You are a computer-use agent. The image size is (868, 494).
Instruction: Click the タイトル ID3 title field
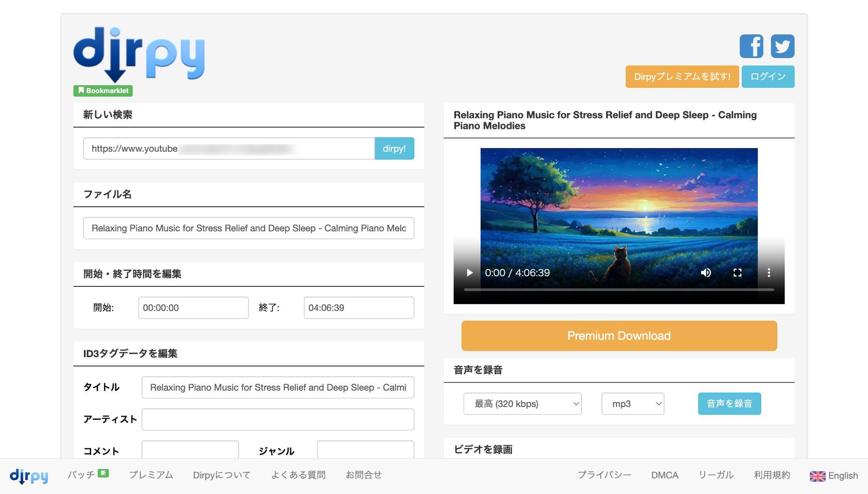click(x=278, y=388)
